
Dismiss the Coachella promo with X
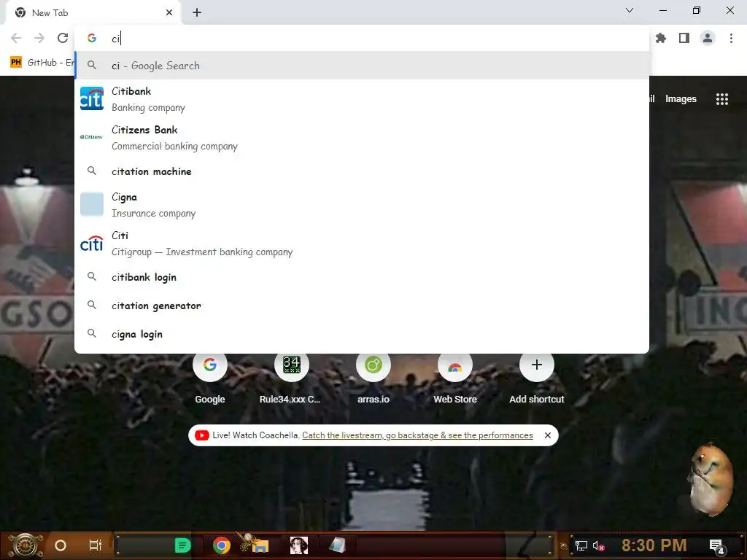(x=548, y=435)
